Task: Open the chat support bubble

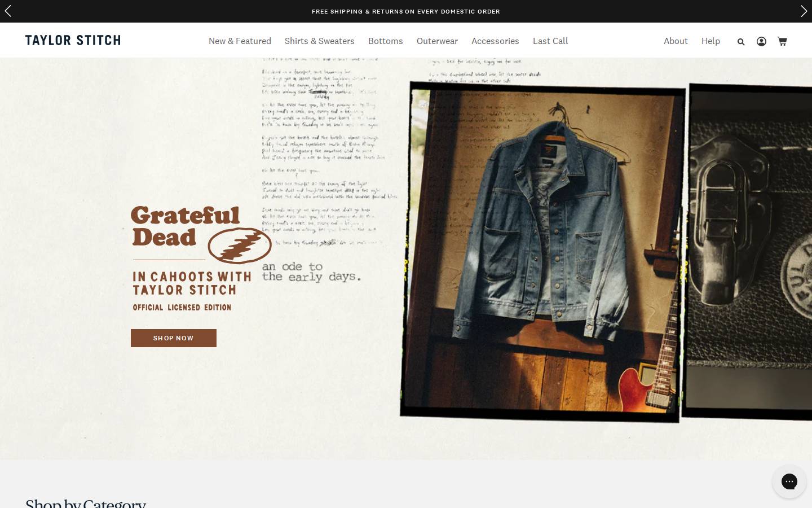Action: click(789, 481)
